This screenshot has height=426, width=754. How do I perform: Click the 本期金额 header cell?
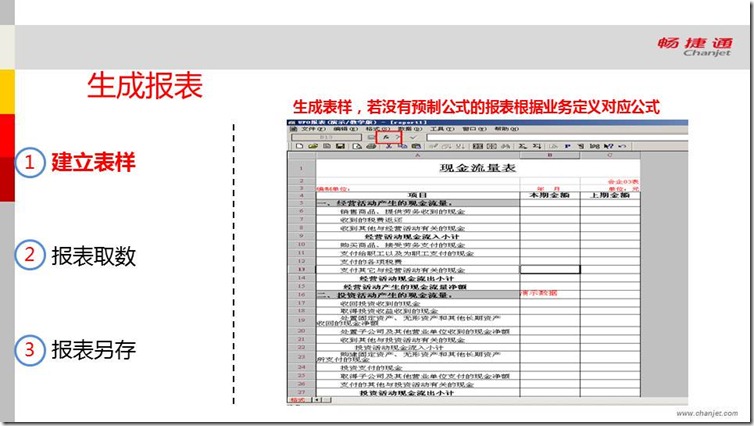(550, 195)
